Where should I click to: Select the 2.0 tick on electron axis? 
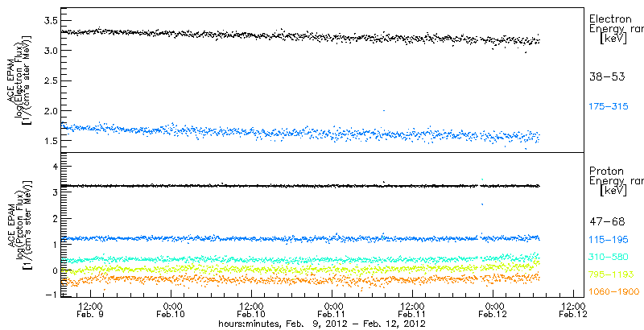(49, 110)
